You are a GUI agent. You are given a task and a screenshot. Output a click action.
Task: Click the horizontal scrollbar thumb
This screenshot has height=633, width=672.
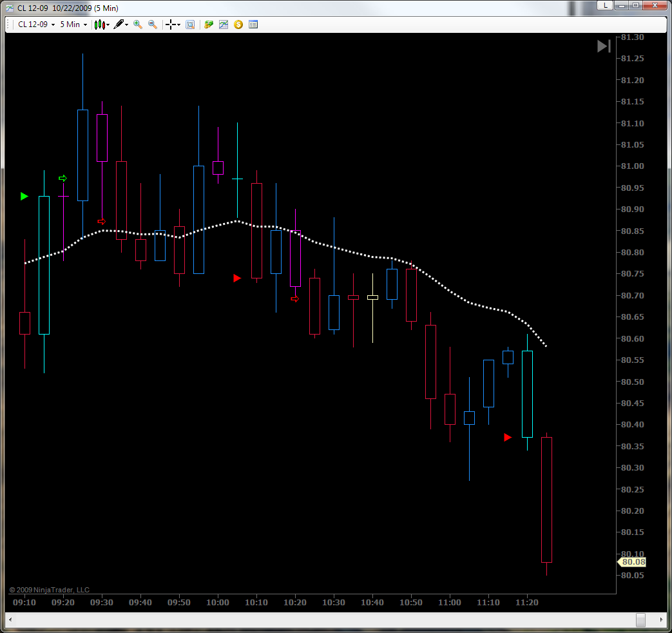(x=640, y=619)
